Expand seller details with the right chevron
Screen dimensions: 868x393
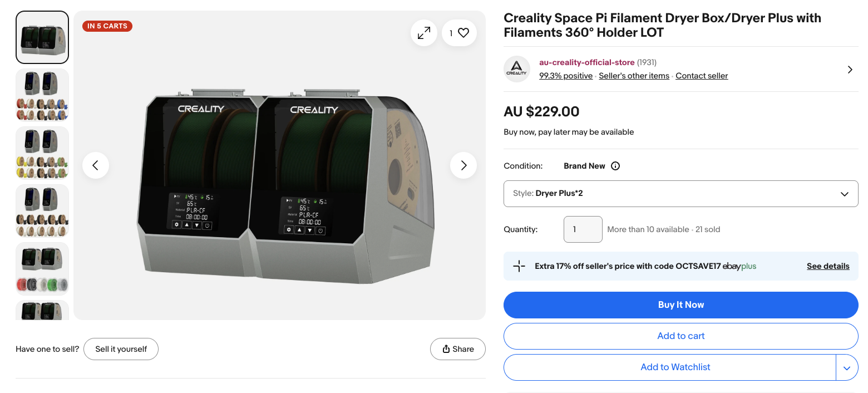tap(850, 70)
